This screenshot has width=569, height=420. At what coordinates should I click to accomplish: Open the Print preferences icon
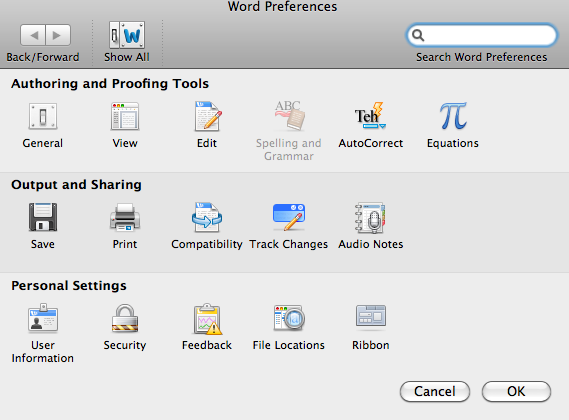click(125, 217)
